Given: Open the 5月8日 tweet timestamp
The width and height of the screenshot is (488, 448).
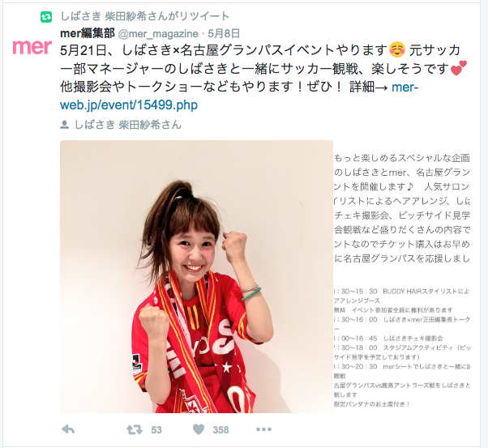Looking at the screenshot, I should 224,33.
